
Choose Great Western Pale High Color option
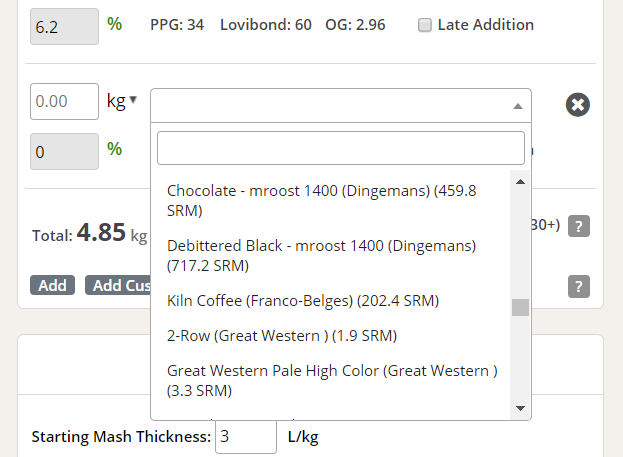tap(331, 381)
